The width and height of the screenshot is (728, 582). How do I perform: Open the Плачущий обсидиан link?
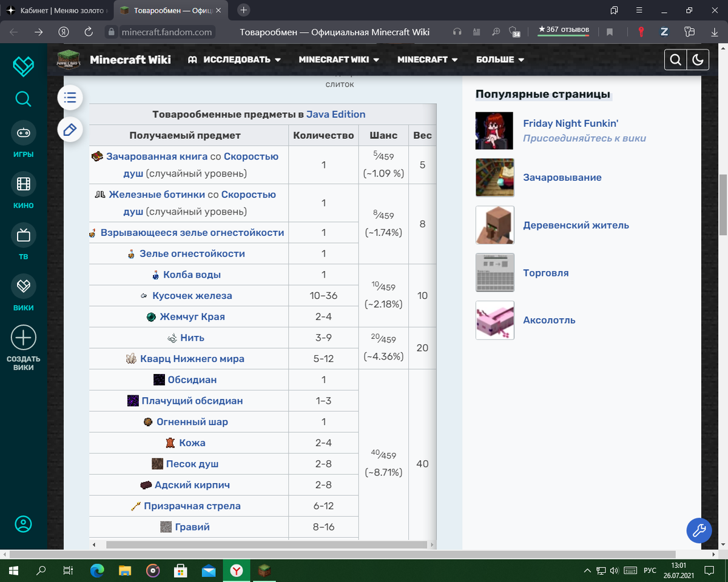[x=192, y=401]
